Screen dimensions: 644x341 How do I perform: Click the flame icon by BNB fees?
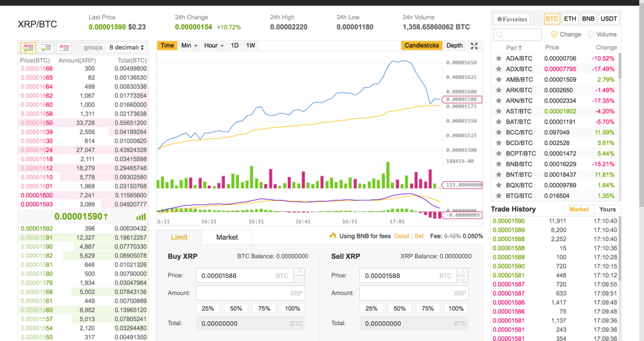[x=333, y=236]
